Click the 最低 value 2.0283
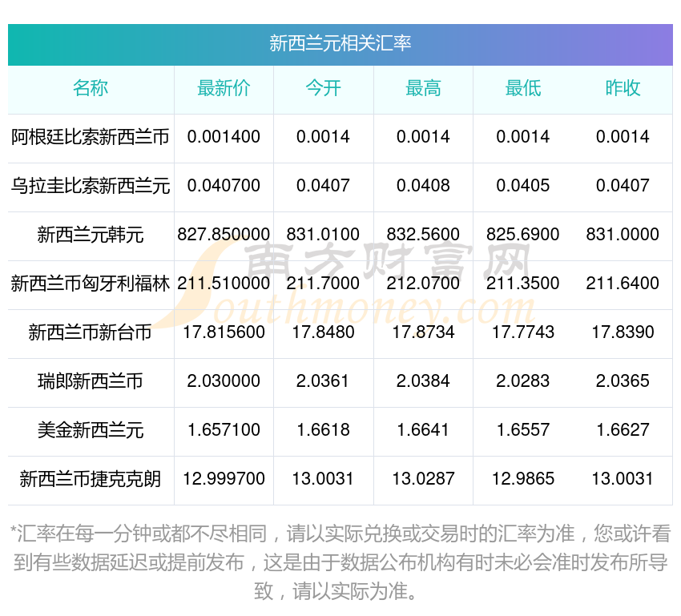This screenshot has width=681, height=616. pos(523,381)
